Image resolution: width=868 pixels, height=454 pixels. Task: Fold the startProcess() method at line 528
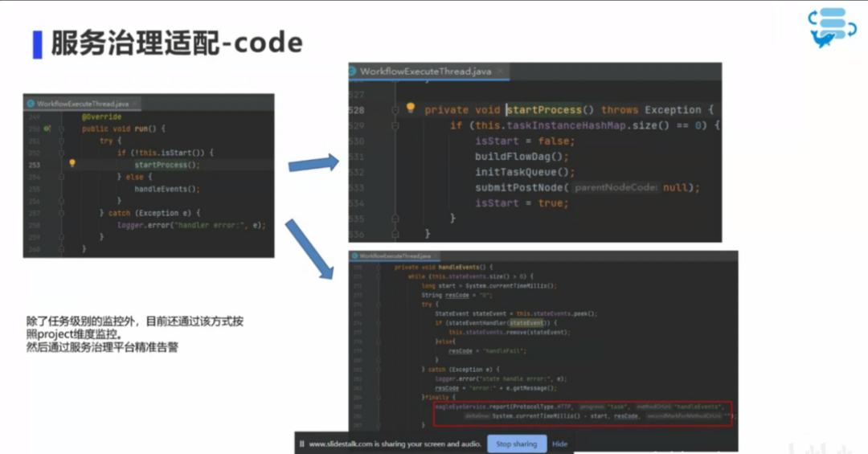(x=394, y=109)
